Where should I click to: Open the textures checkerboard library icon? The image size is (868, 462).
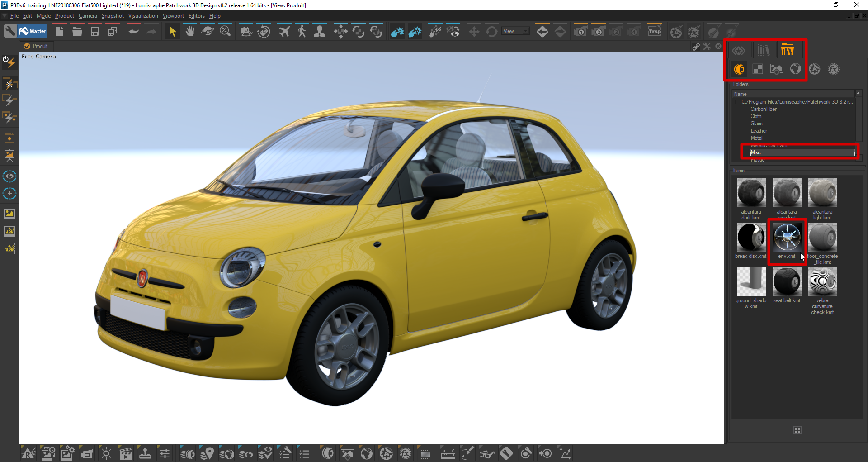[758, 69]
